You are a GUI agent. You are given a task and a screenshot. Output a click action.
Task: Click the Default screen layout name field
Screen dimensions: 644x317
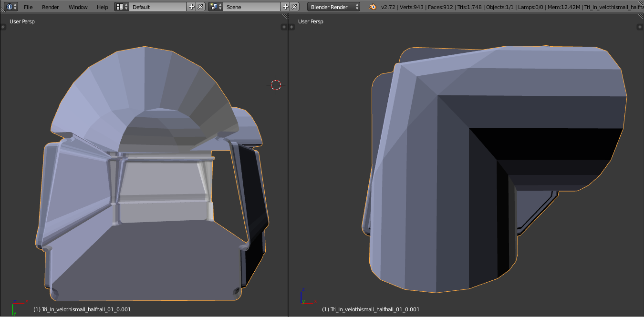[x=158, y=7]
